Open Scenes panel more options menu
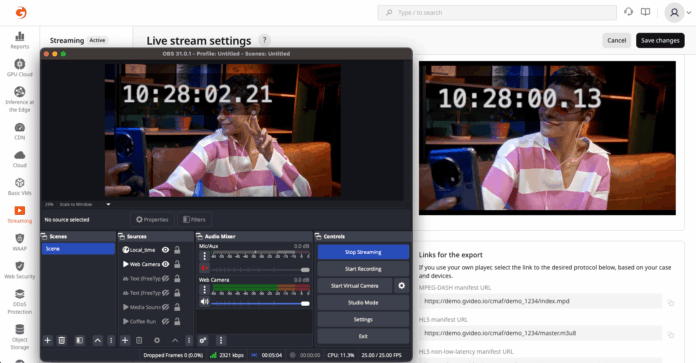Viewport: 696px width, 363px height. (x=111, y=340)
